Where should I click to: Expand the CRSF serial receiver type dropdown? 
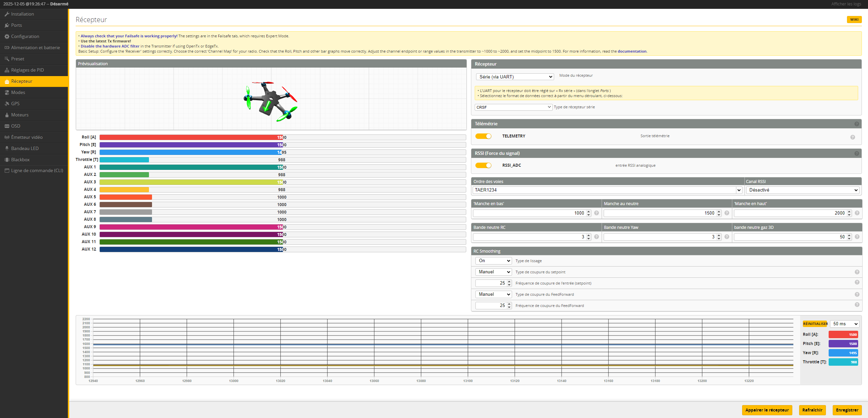click(513, 107)
